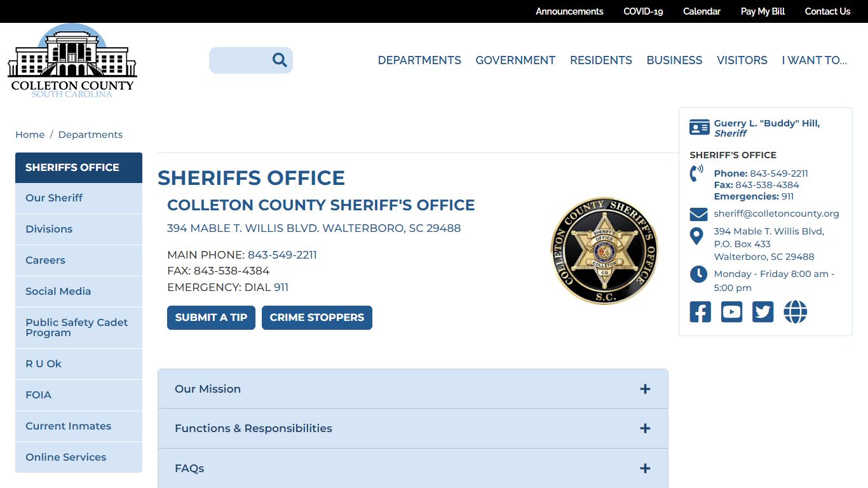Screen dimensions: 868x488
Task: Open FOIA in sidebar
Action: [79, 395]
